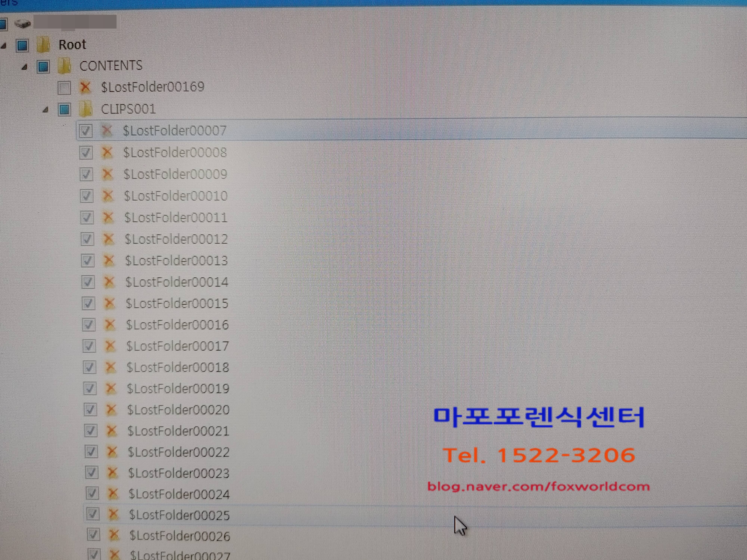
Task: Collapse the CONTENTS tree node
Action: pyautogui.click(x=24, y=67)
